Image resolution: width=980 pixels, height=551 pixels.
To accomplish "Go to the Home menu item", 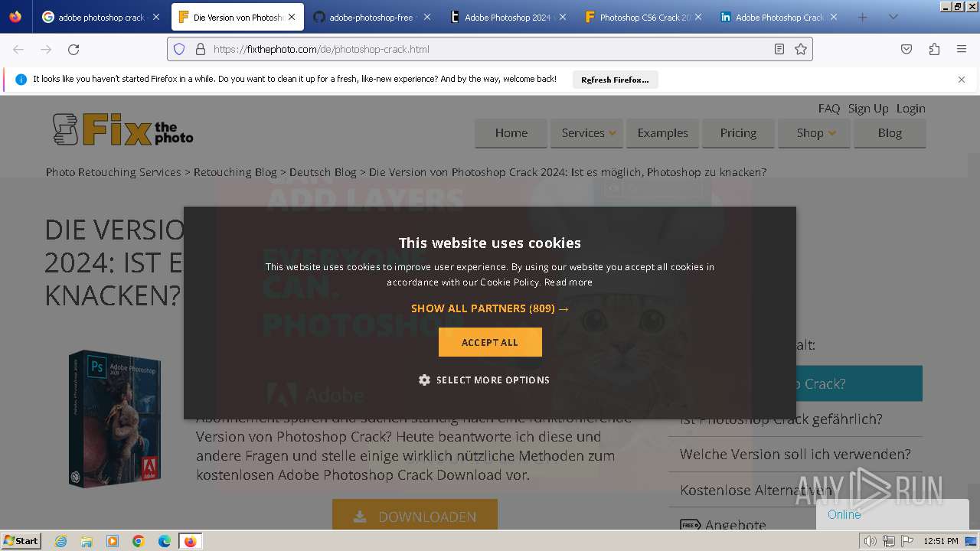I will click(x=511, y=133).
